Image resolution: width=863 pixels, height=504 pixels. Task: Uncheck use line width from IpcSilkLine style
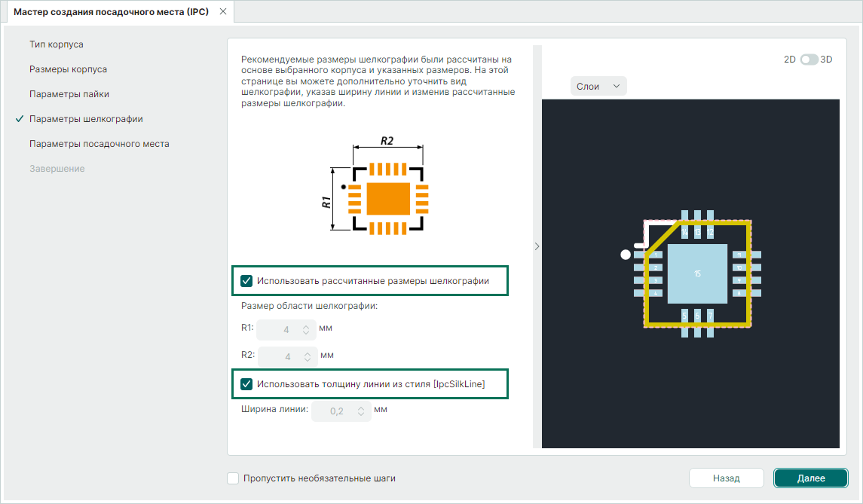coord(246,384)
